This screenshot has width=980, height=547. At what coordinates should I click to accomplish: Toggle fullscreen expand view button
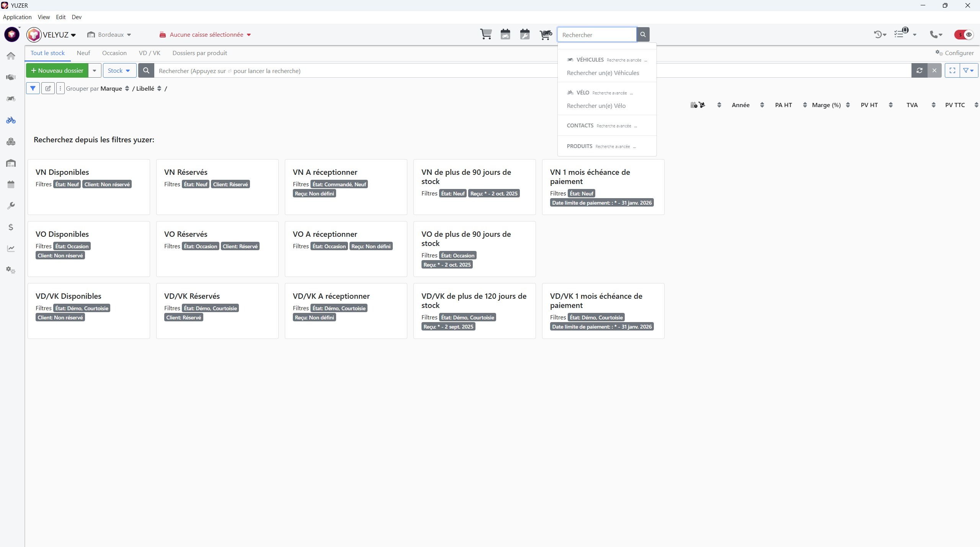952,70
